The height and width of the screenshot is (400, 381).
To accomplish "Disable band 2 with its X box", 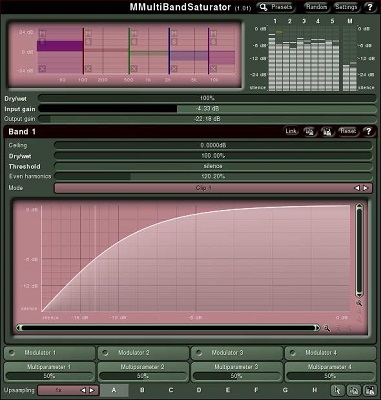I will click(x=88, y=69).
